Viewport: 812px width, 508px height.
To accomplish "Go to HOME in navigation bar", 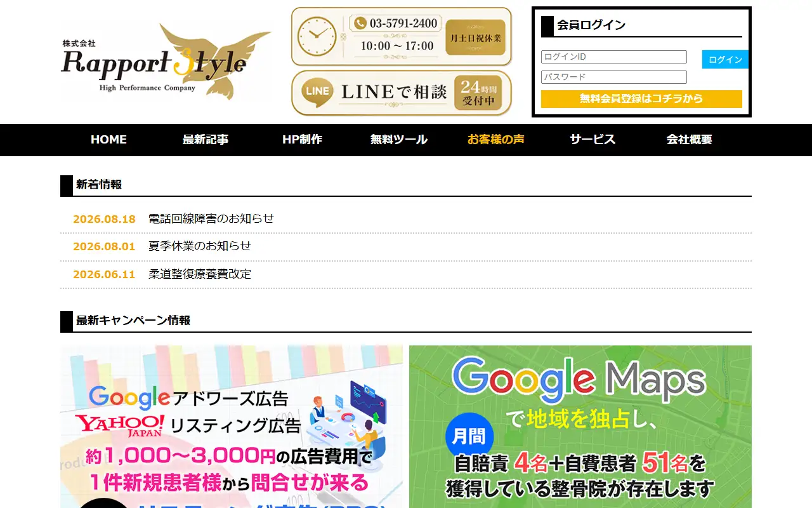I will coord(108,140).
